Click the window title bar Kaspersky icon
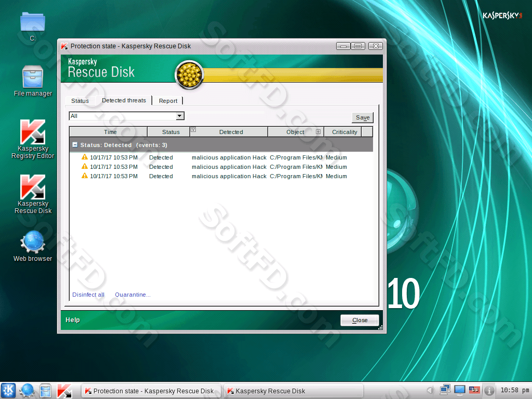This screenshot has width=532, height=399. [x=64, y=46]
